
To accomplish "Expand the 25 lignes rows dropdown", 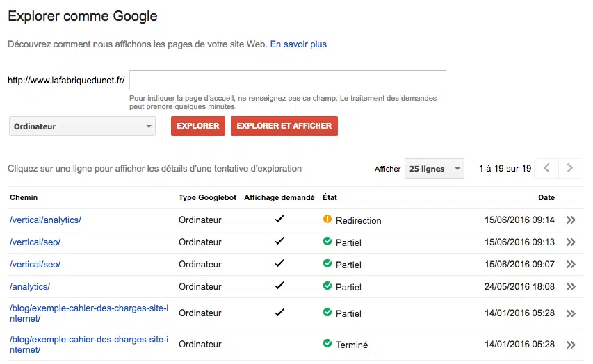I will [434, 169].
